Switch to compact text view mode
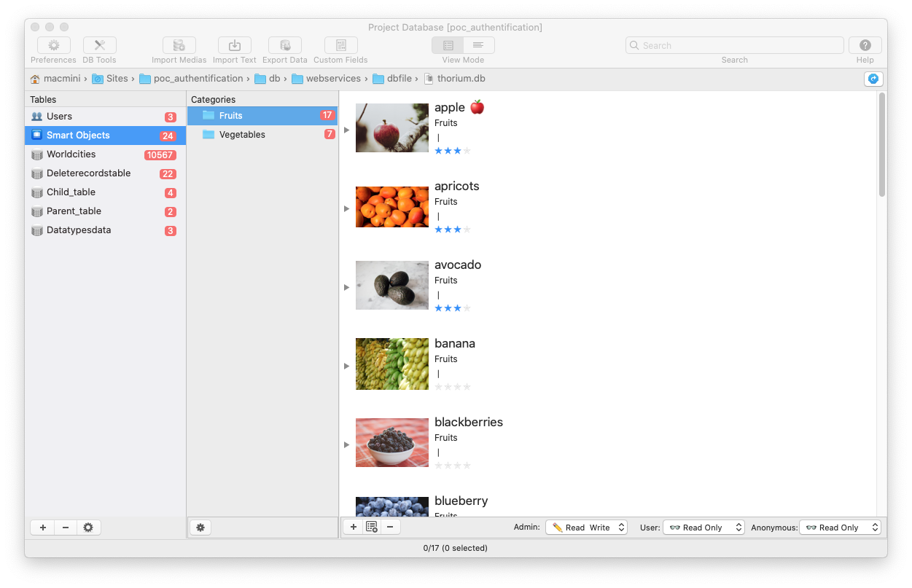 point(478,45)
